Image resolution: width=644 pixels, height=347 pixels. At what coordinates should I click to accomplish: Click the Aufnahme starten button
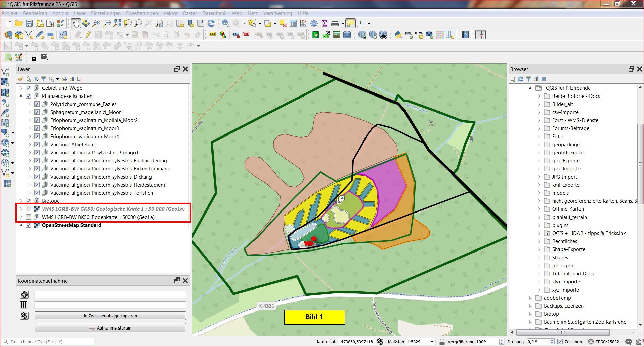(110, 328)
